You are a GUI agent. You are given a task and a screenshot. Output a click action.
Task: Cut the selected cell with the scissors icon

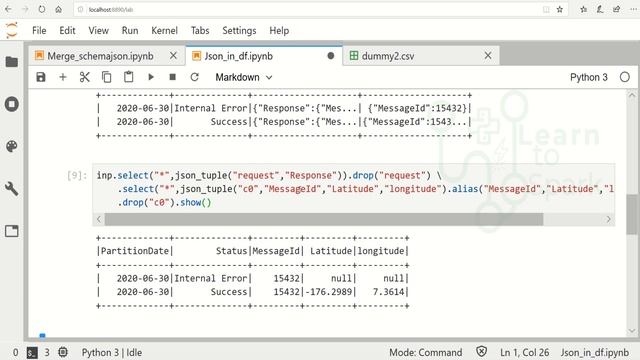(x=84, y=77)
